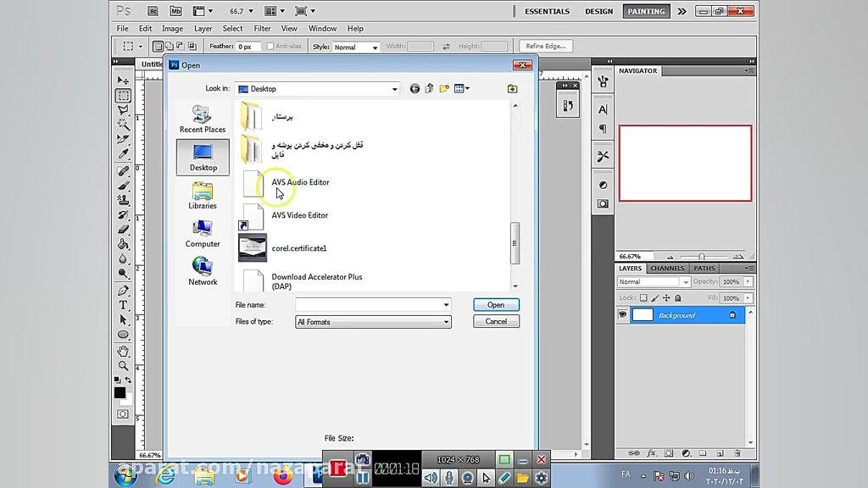
Task: Show more workspaces chevron
Action: [x=682, y=11]
